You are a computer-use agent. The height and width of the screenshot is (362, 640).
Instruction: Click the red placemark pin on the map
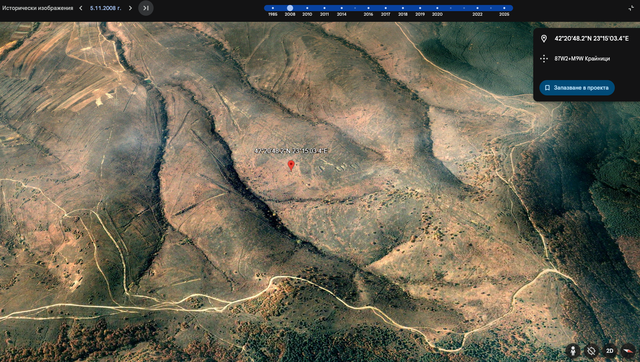(x=291, y=165)
